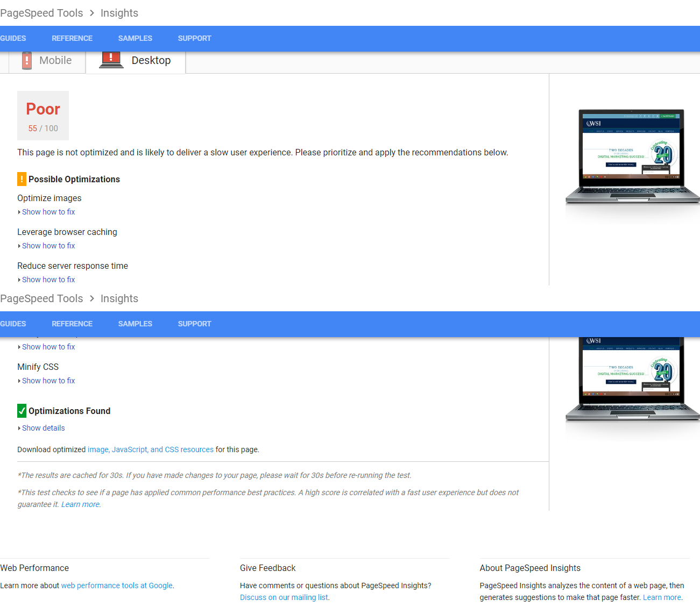700x607 pixels.
Task: Click 'Learn more' under About PageSpeed Insights
Action: (662, 597)
